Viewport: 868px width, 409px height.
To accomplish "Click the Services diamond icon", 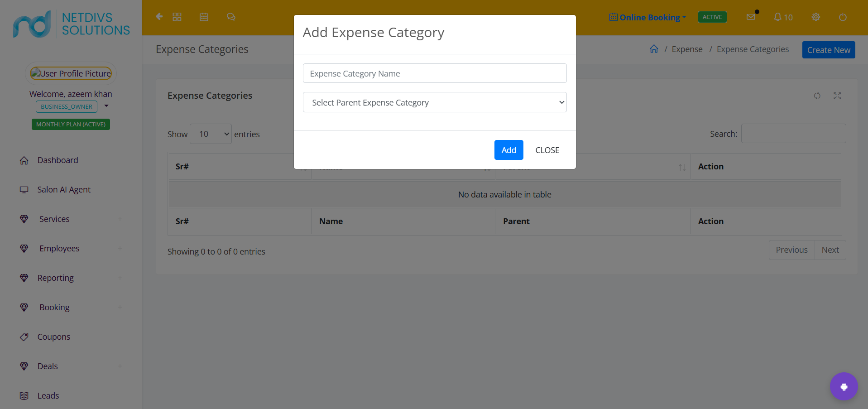I will (24, 219).
